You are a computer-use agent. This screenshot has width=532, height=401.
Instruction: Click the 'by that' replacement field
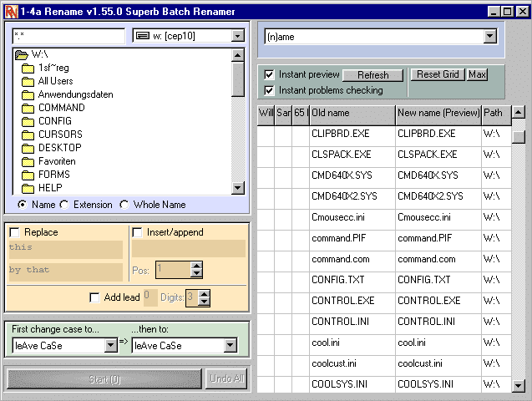pyautogui.click(x=65, y=272)
